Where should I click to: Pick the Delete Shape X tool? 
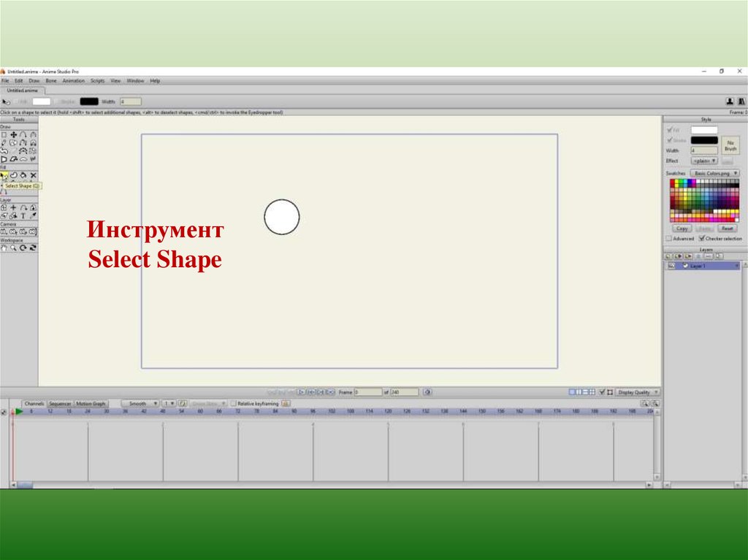click(33, 175)
